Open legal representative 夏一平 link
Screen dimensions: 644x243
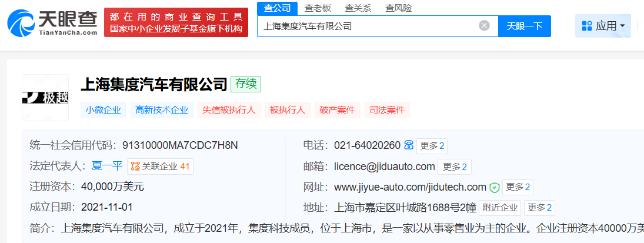coord(107,167)
